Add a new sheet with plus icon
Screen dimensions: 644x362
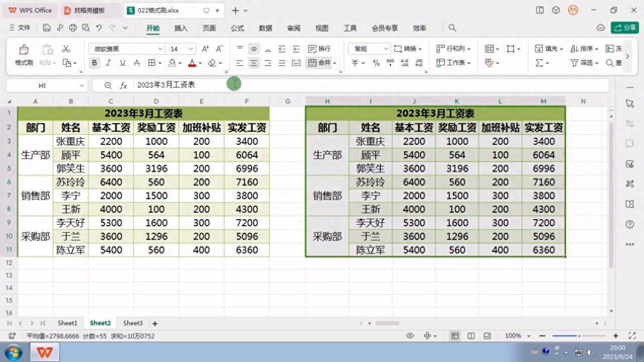155,324
